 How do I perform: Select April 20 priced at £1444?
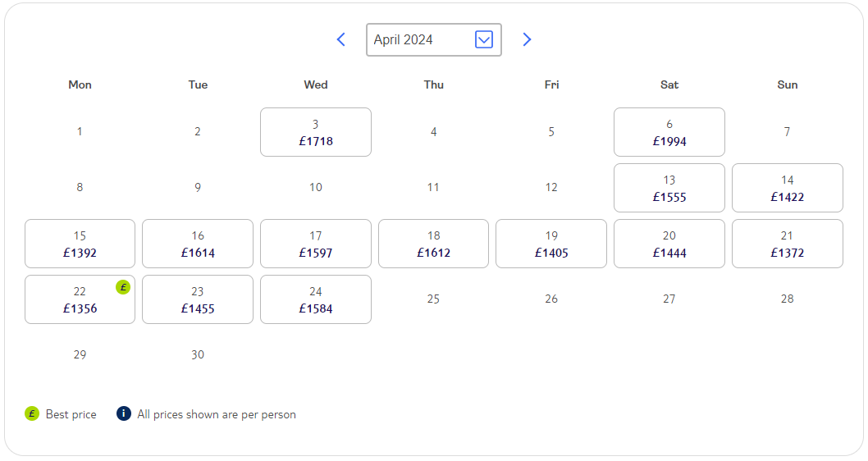coord(669,244)
